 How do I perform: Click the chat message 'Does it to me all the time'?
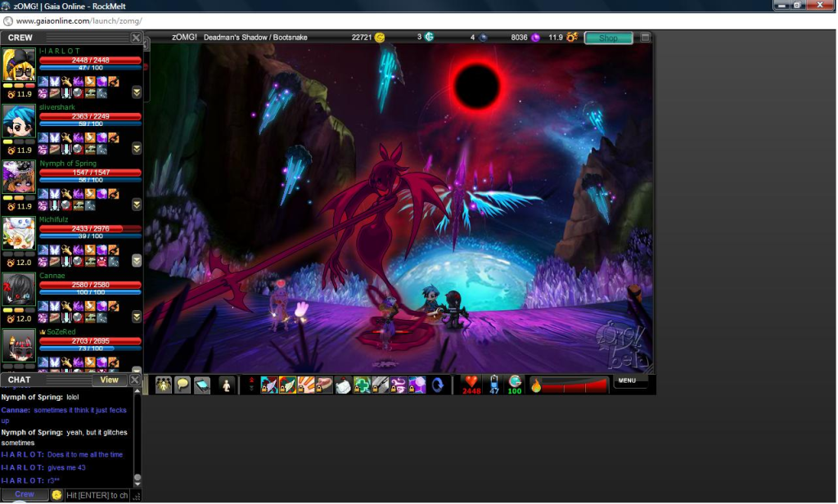point(85,454)
